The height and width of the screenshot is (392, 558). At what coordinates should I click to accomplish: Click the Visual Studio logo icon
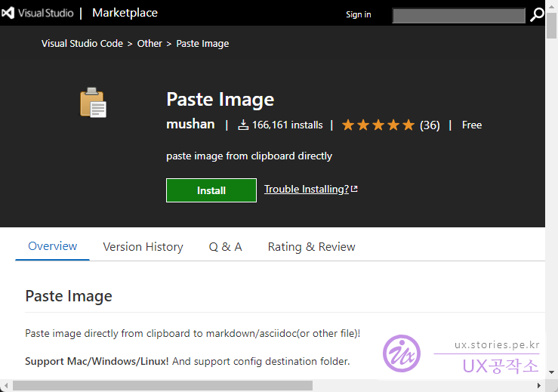tap(8, 13)
